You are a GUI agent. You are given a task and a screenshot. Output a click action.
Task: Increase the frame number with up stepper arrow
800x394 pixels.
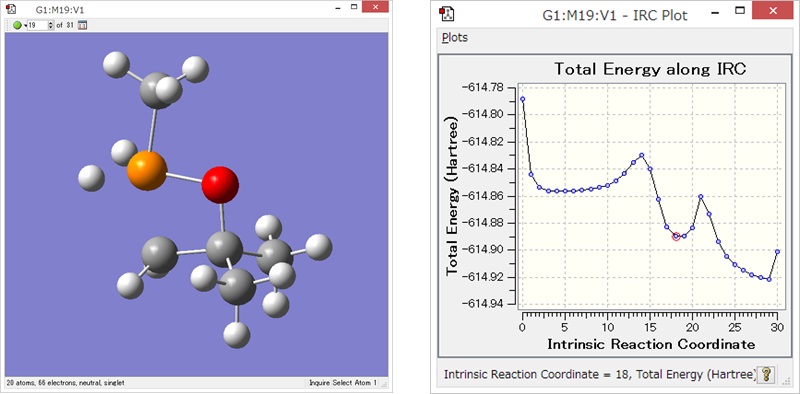click(x=51, y=23)
